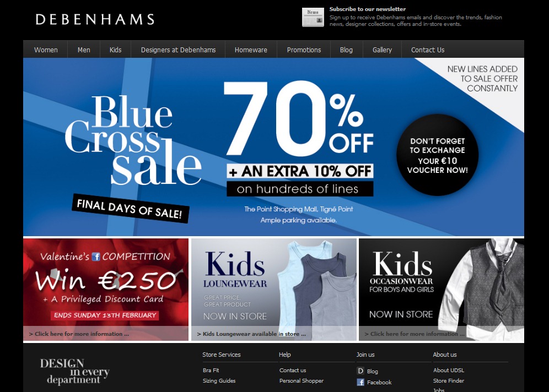Click Design in every department logo

[74, 372]
